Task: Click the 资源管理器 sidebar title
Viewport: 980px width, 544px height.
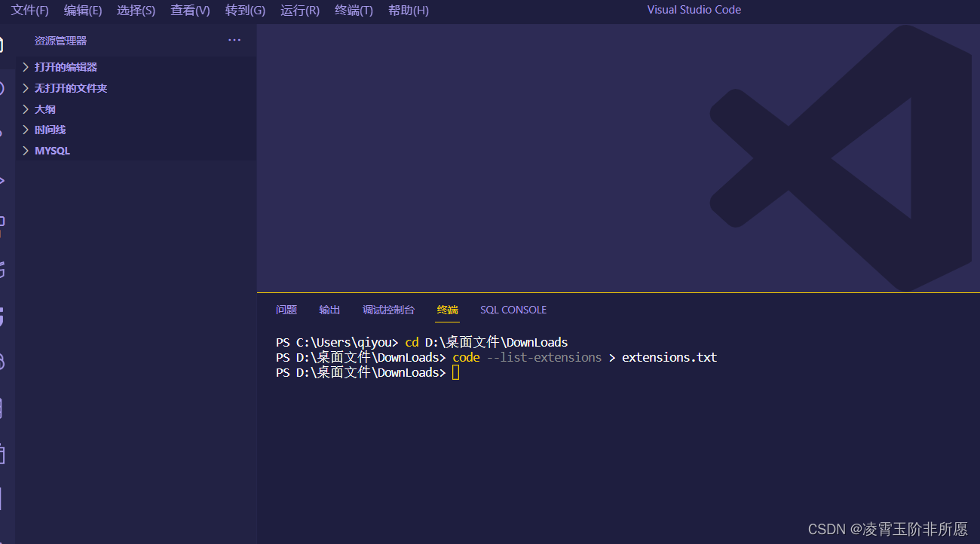Action: point(60,41)
